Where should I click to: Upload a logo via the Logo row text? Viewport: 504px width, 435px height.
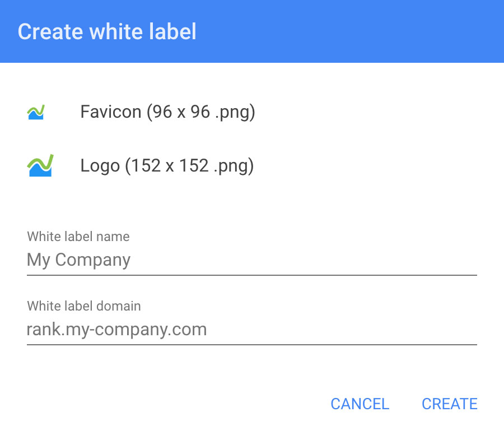click(167, 166)
